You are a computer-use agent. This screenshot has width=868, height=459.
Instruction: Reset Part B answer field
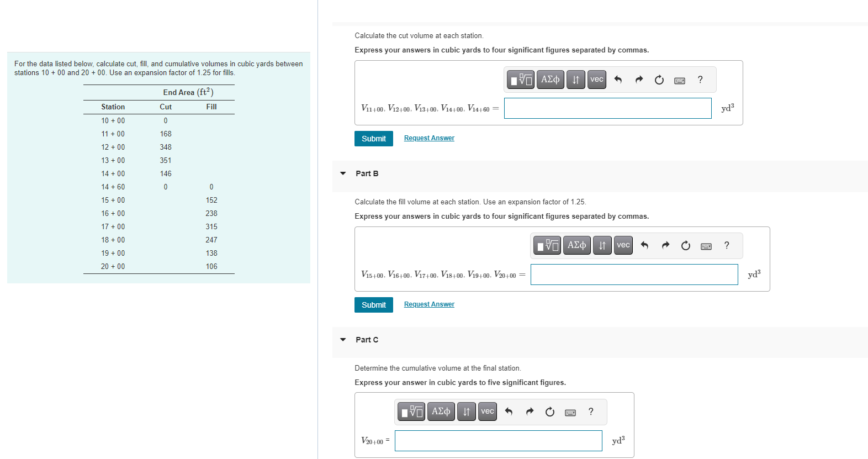(x=686, y=245)
